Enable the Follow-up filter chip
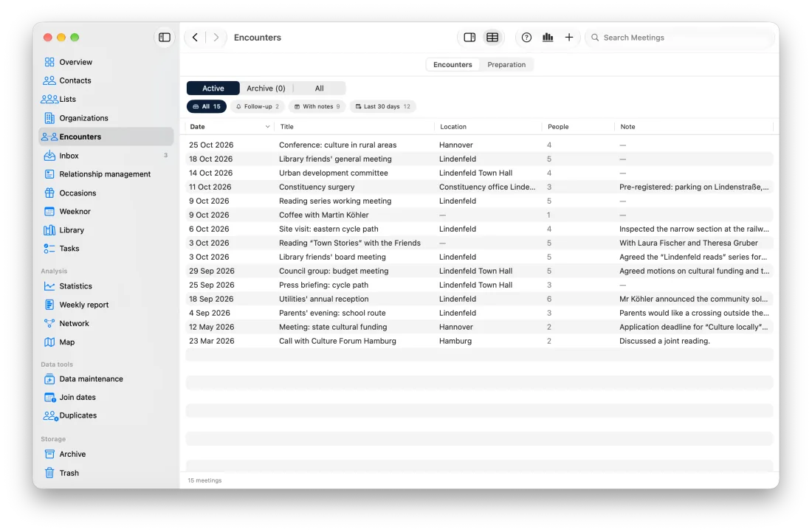Screen dimensions: 812x532 pyautogui.click(x=258, y=106)
